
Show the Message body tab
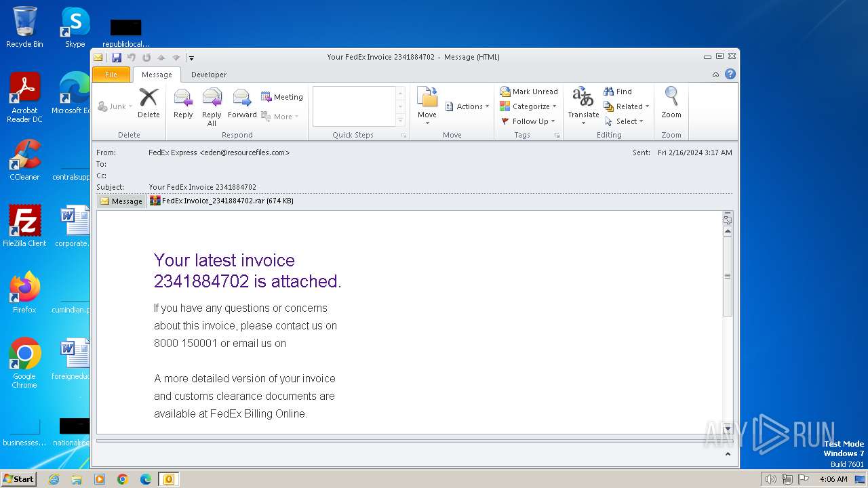(x=121, y=201)
